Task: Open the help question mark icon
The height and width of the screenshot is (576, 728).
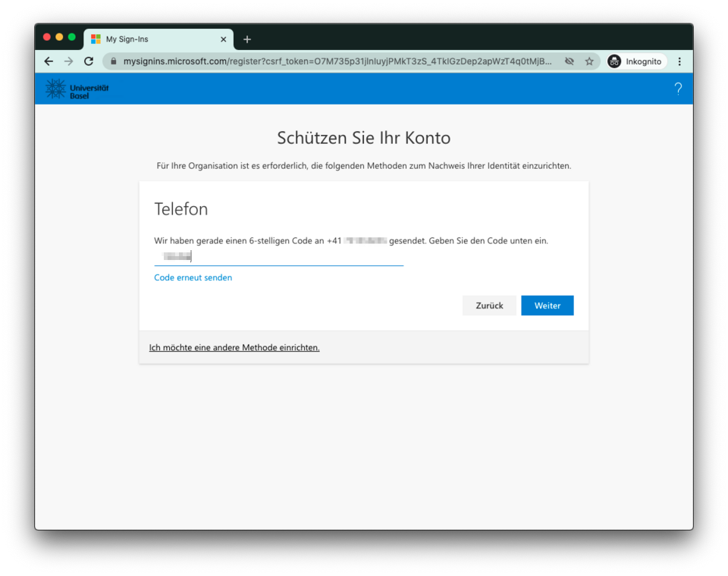Action: point(678,89)
